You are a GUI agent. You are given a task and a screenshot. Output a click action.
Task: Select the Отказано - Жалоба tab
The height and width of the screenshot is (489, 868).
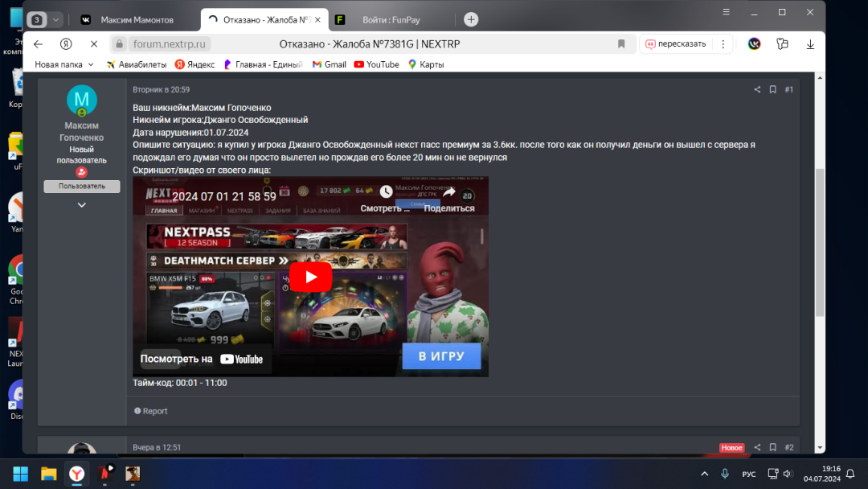pyautogui.click(x=264, y=20)
